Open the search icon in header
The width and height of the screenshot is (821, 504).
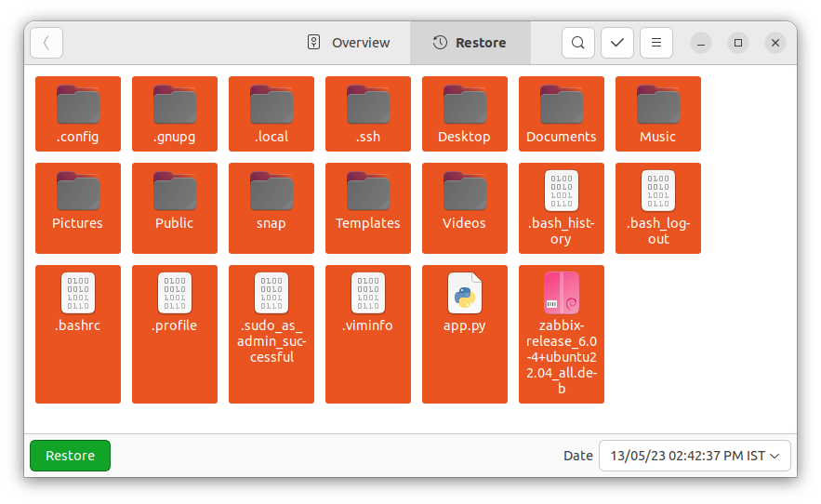577,43
